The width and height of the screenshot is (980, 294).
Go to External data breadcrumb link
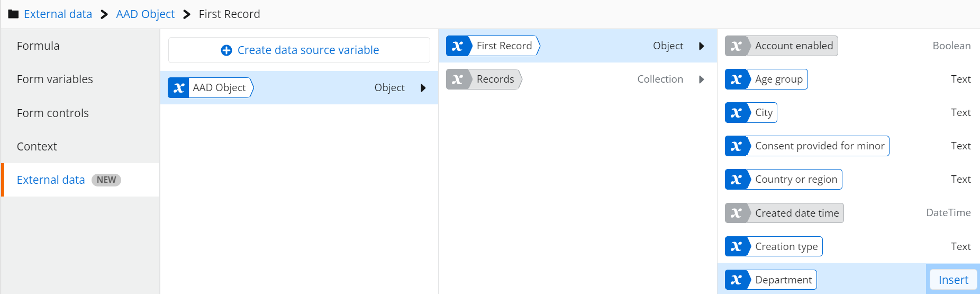[x=58, y=14]
